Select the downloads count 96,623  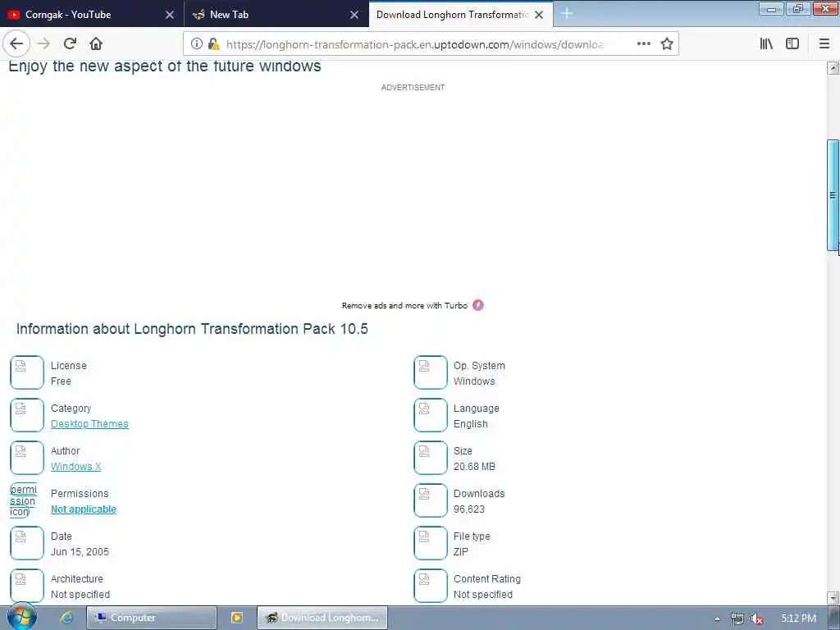pyautogui.click(x=468, y=509)
